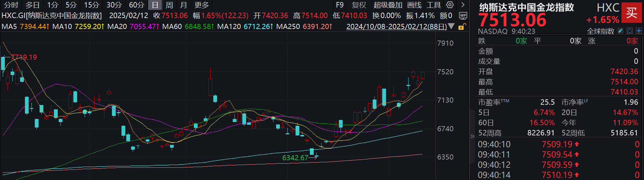644x180 pixels.
Task: Click the 全球指数 label
Action: (600, 31)
